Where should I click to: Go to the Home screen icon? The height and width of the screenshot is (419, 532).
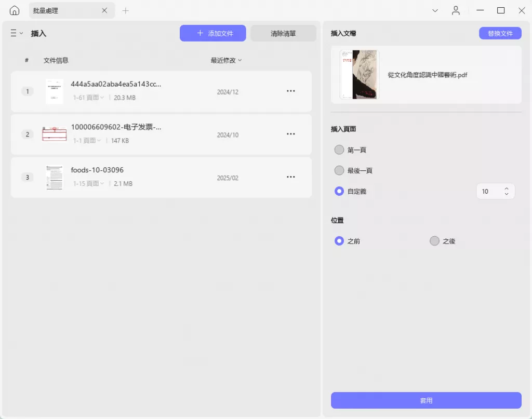point(14,10)
